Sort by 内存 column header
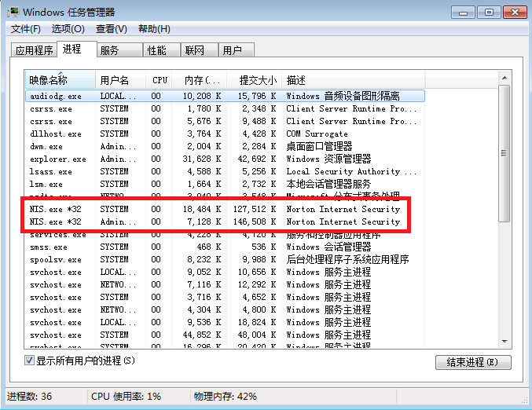This screenshot has width=532, height=410. coord(203,80)
